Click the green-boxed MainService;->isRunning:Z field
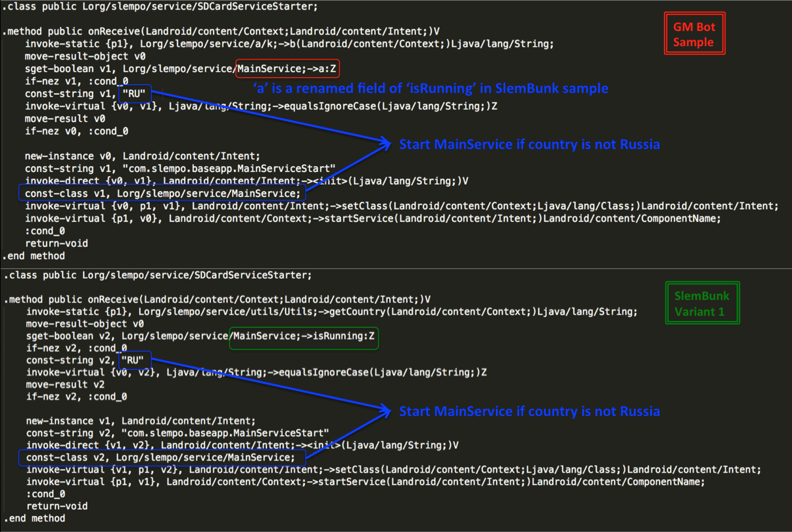Viewport: 792px width, 532px height. (304, 338)
